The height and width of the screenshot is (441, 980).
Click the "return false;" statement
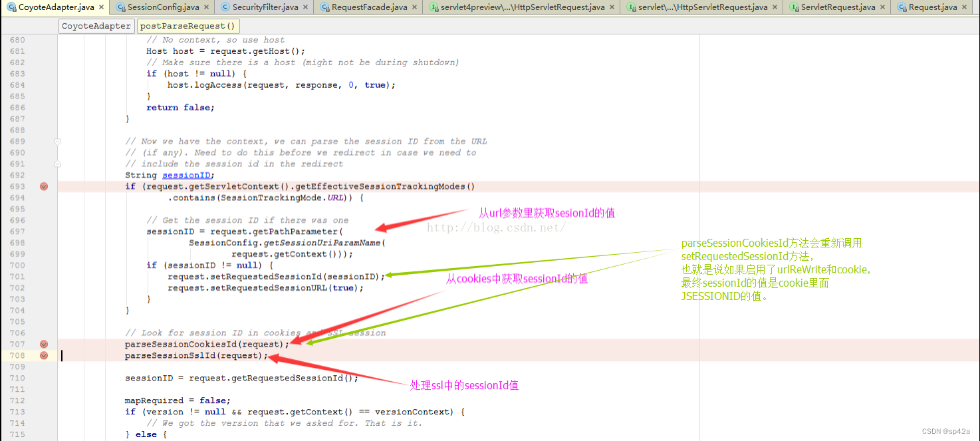click(x=181, y=108)
